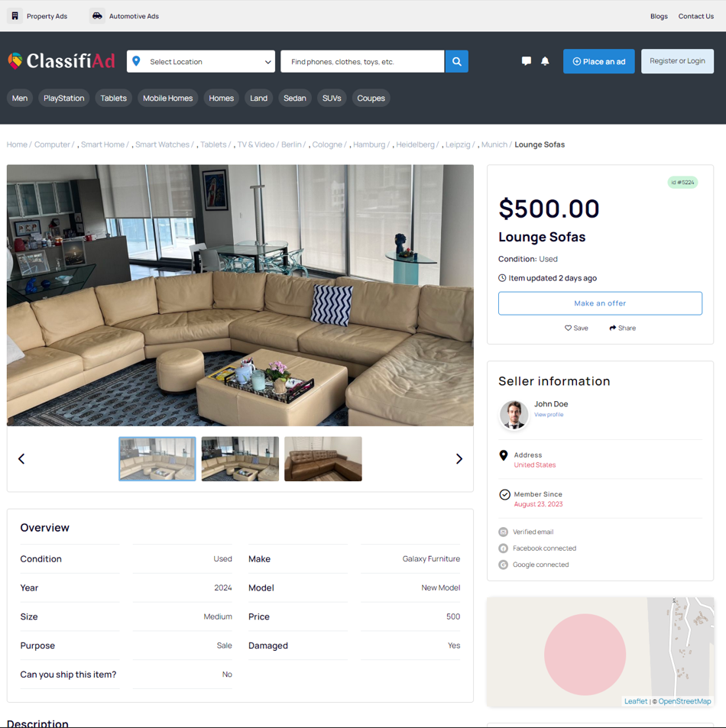Select the brown sofa thumbnail
Image resolution: width=726 pixels, height=728 pixels.
click(322, 459)
